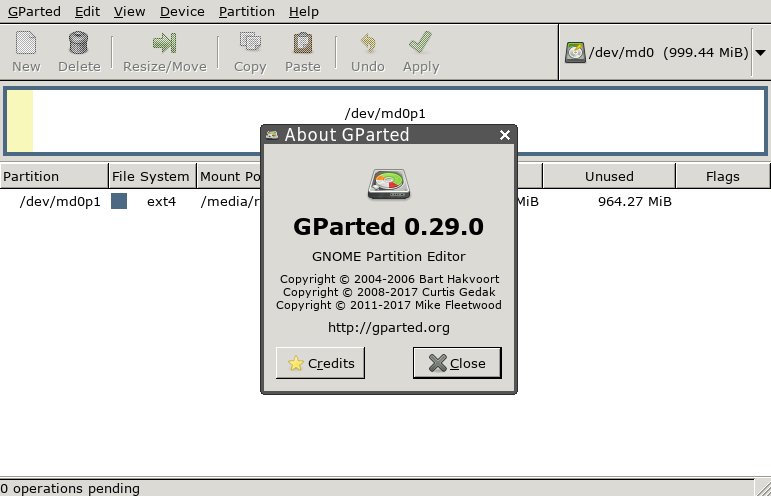The height and width of the screenshot is (496, 771).
Task: Click the Apply operations checkmark icon
Action: [420, 42]
